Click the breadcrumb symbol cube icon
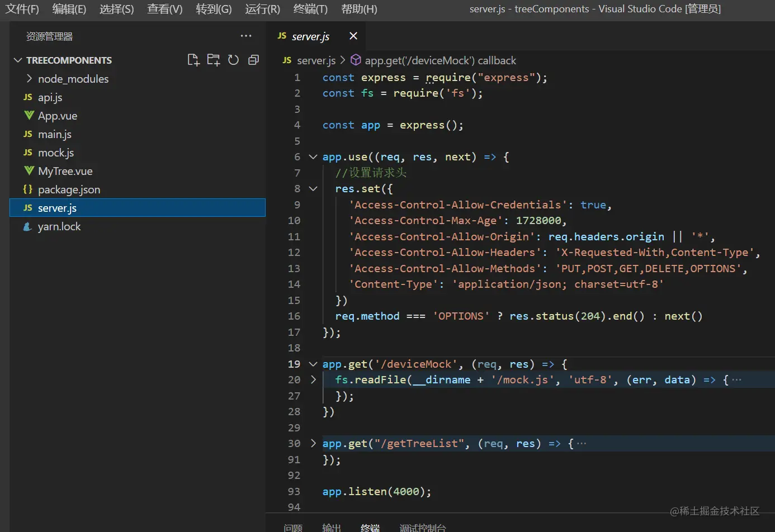Screen dimensions: 775x532 356,60
